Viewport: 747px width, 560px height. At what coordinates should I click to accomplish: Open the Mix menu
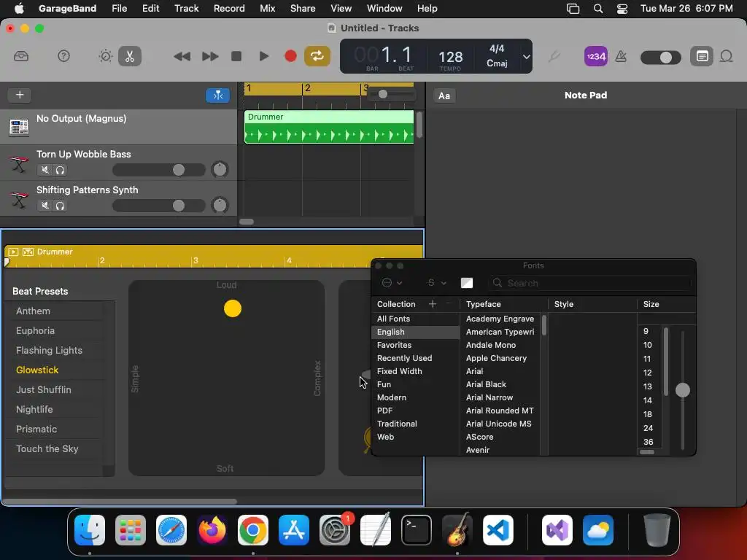(267, 9)
